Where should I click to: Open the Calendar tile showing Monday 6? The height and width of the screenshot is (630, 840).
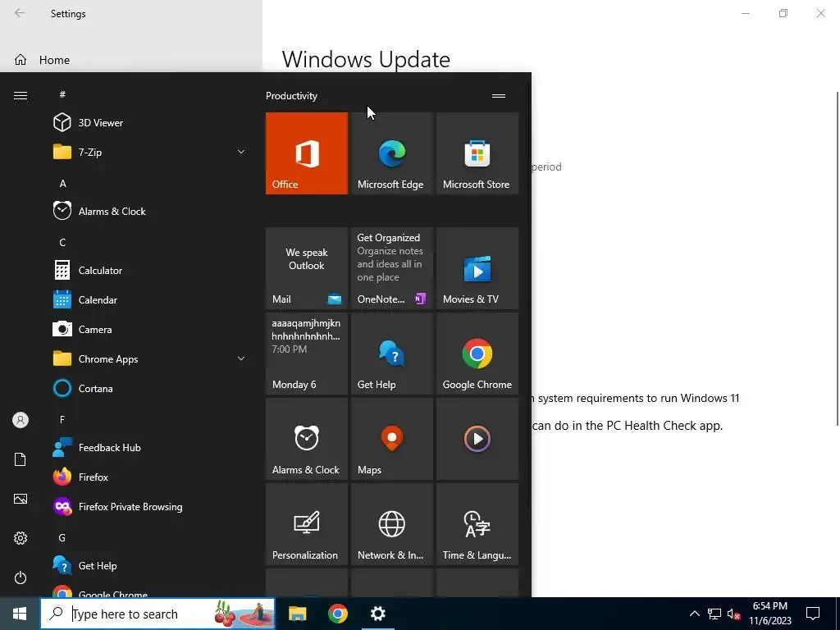tap(307, 354)
